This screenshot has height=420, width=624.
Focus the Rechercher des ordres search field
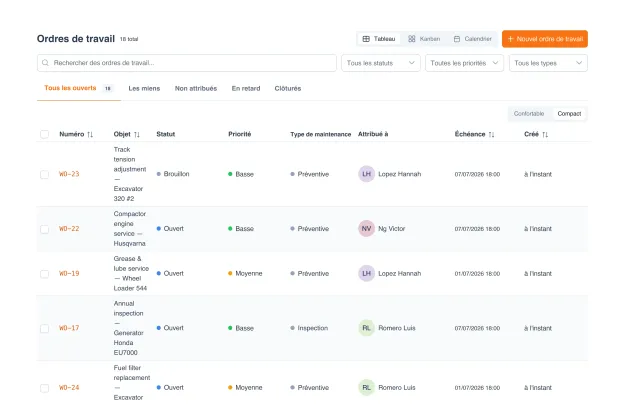click(x=187, y=63)
